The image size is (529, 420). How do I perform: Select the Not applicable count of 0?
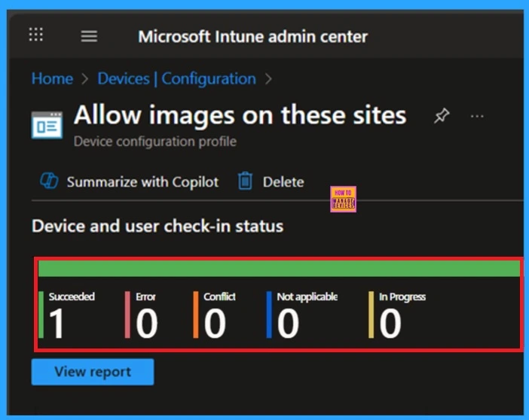point(288,324)
